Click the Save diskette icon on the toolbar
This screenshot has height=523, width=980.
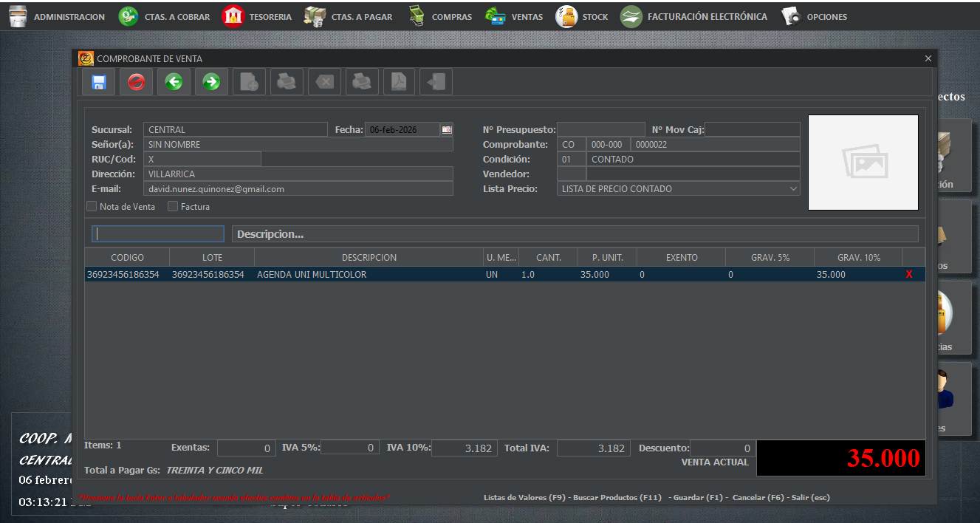[98, 81]
